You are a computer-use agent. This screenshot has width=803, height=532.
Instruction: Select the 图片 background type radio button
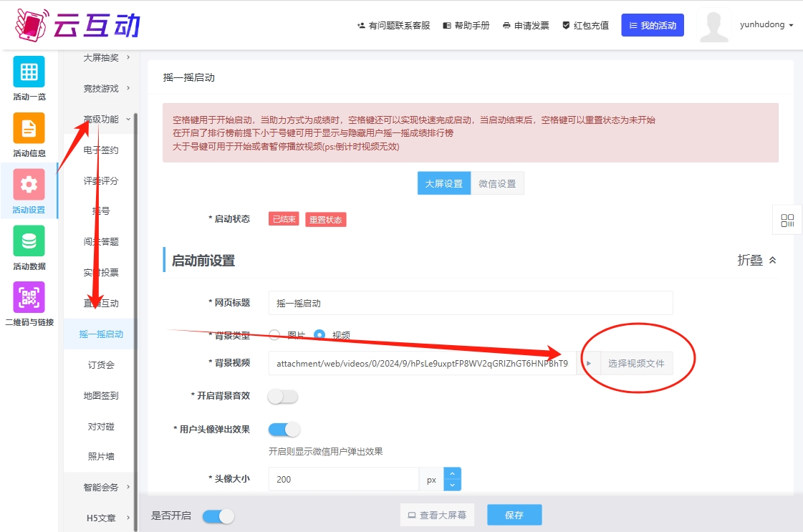pyautogui.click(x=274, y=335)
